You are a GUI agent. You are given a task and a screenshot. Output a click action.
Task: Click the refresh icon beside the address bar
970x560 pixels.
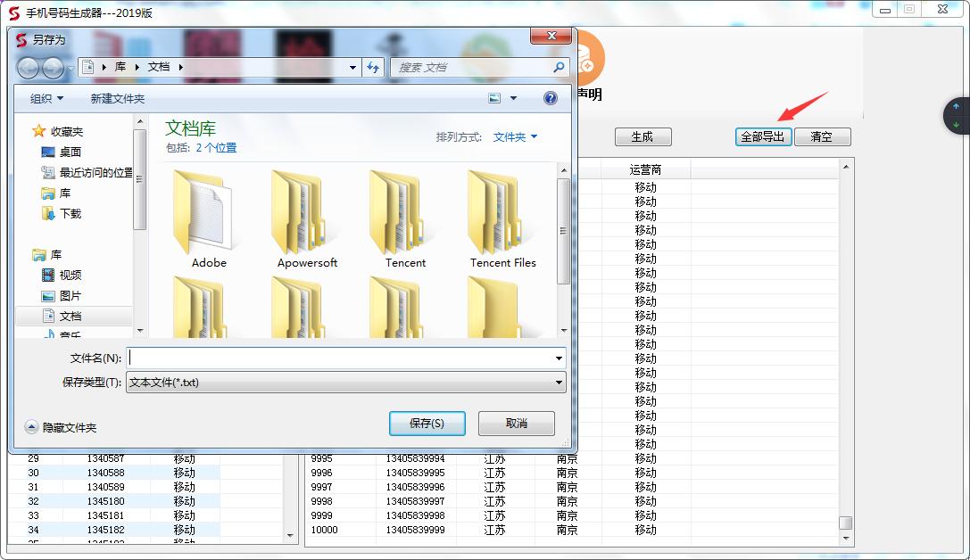point(374,68)
